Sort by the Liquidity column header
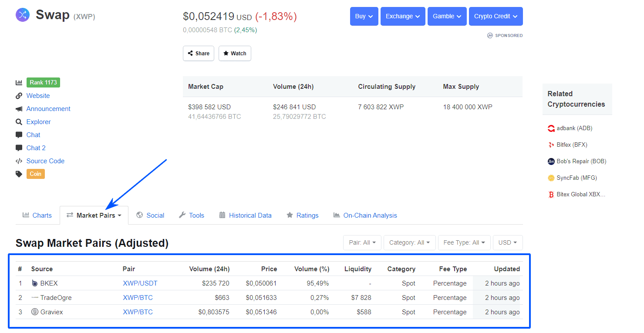The width and height of the screenshot is (644, 333). tap(357, 269)
